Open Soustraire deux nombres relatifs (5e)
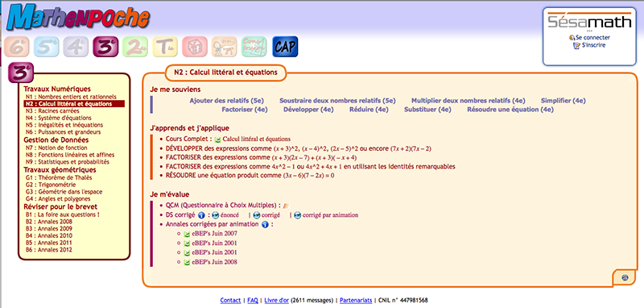 click(337, 101)
